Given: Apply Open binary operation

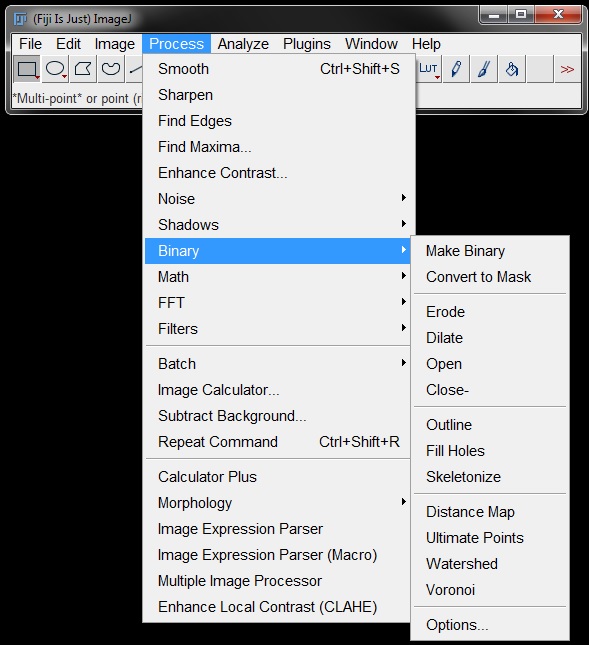Looking at the screenshot, I should [490, 364].
